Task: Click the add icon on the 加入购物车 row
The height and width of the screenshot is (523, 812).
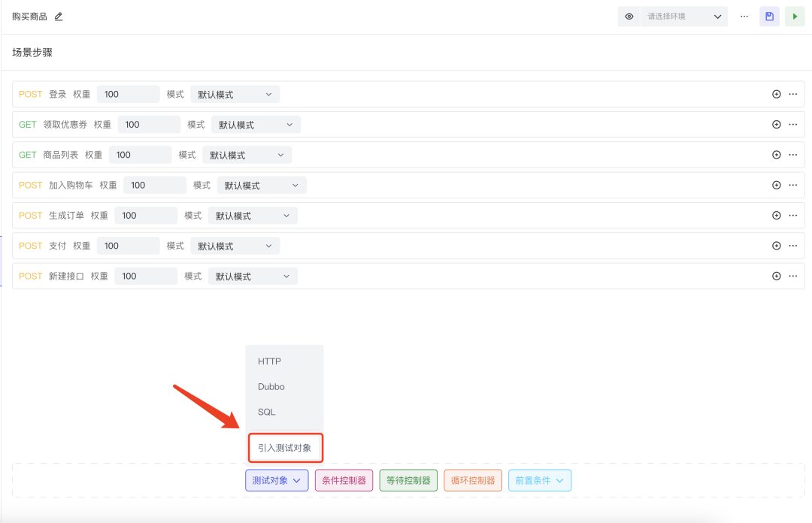Action: pos(776,185)
